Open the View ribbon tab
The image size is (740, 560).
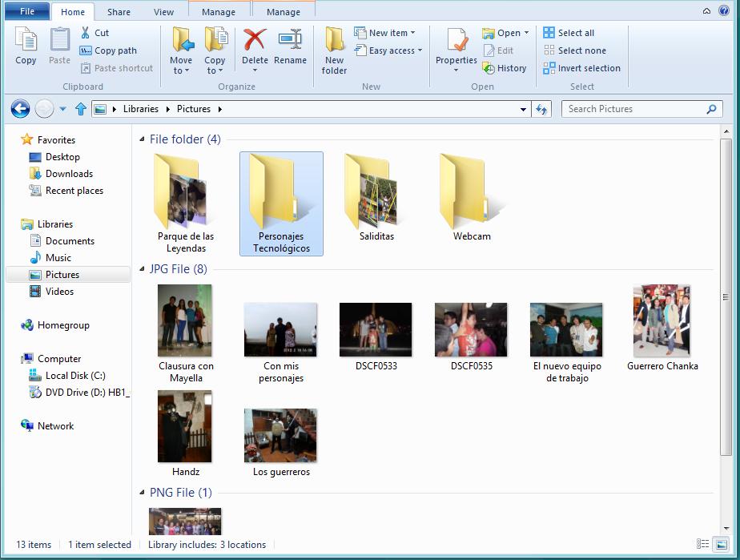[163, 12]
